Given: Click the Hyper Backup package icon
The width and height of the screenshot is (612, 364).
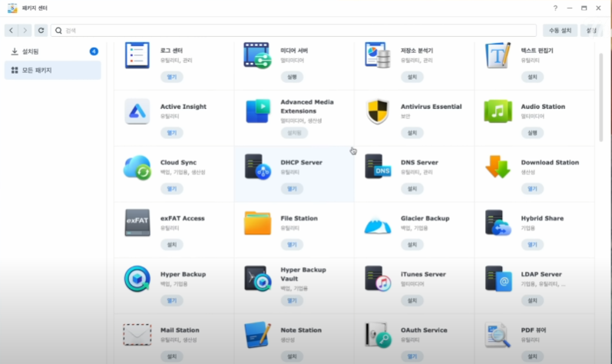Looking at the screenshot, I should point(137,279).
